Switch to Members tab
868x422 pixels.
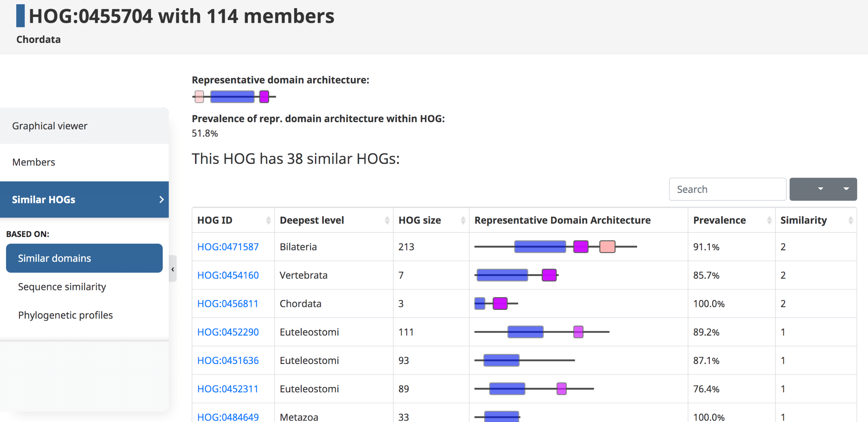pos(33,162)
